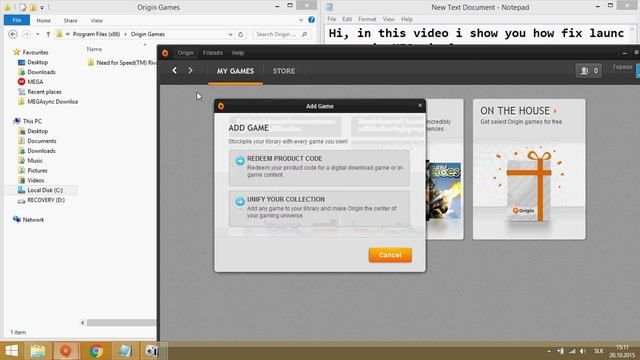This screenshot has width=640, height=360.
Task: Open Google Chrome from the taskbar
Action: [x=96, y=351]
